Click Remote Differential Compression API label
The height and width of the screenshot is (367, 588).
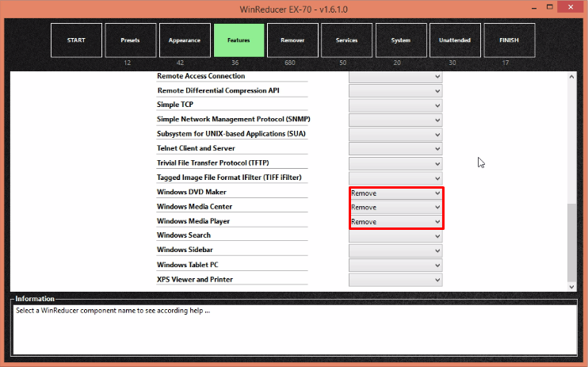(218, 90)
